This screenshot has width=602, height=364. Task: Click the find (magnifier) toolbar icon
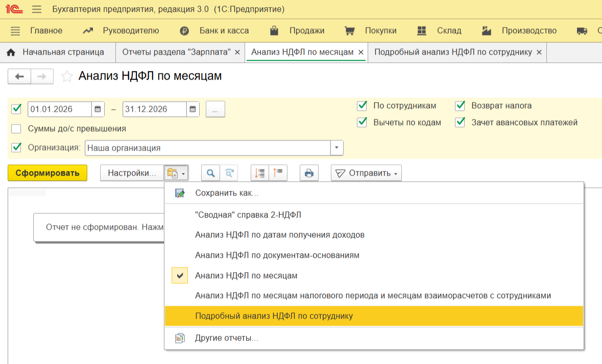(x=210, y=173)
